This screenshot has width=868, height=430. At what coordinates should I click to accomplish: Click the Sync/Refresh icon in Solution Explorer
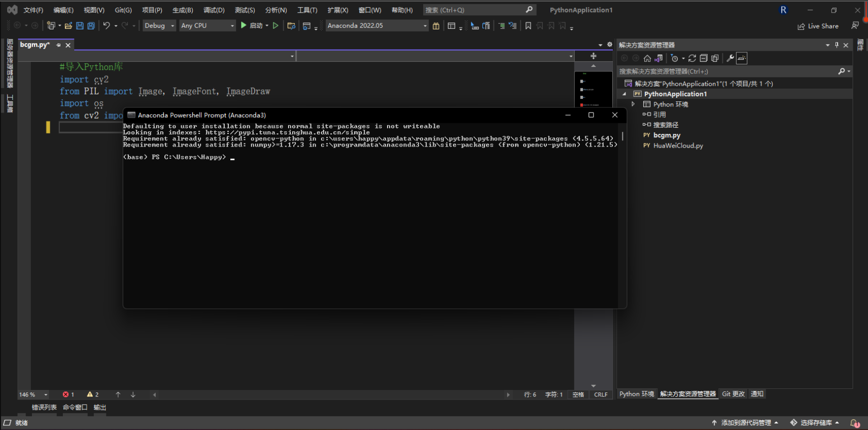[692, 58]
